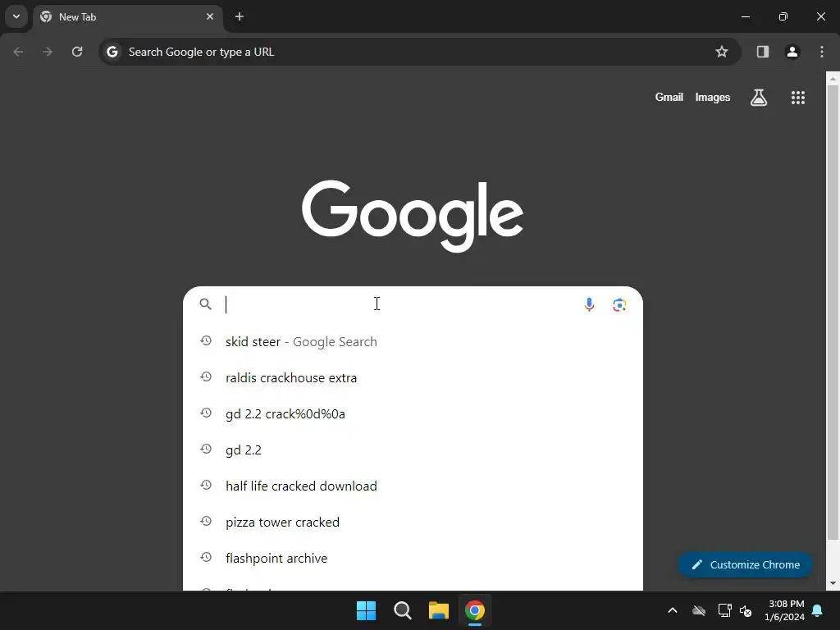Close the New Tab tab
Viewport: 840px width, 630px height.
(x=210, y=16)
